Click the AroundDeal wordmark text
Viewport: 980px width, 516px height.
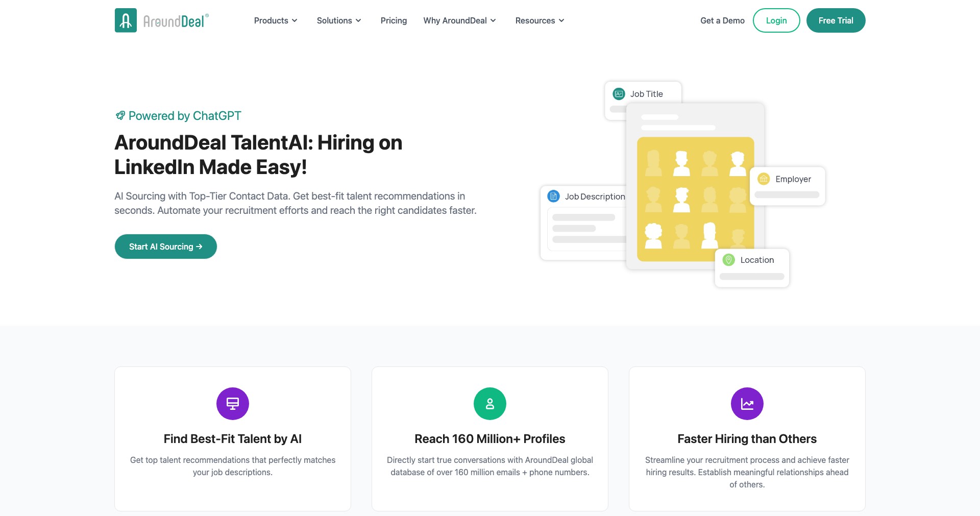[x=176, y=21]
